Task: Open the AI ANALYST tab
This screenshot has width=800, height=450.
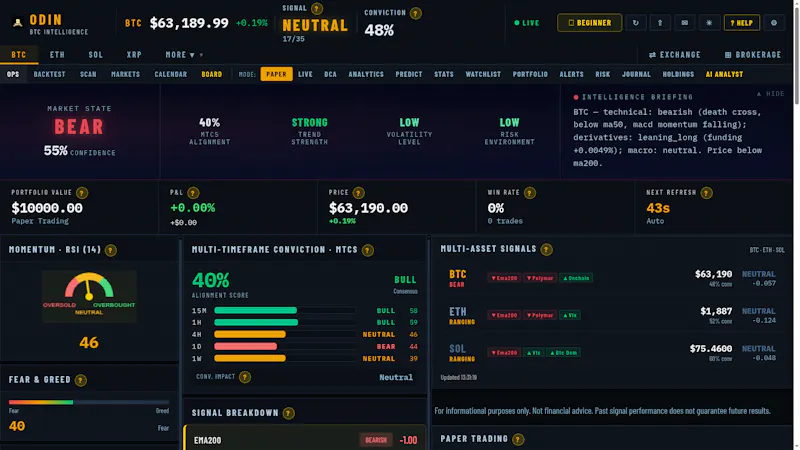Action: (x=724, y=74)
